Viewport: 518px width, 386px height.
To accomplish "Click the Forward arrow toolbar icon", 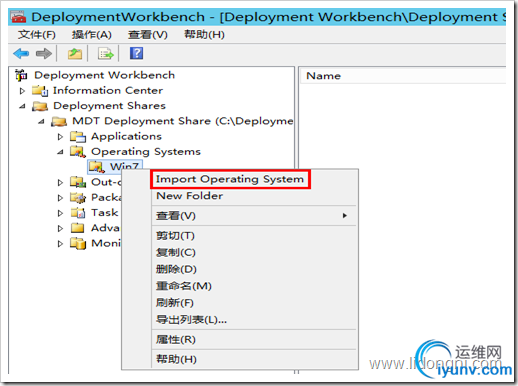I will click(44, 53).
